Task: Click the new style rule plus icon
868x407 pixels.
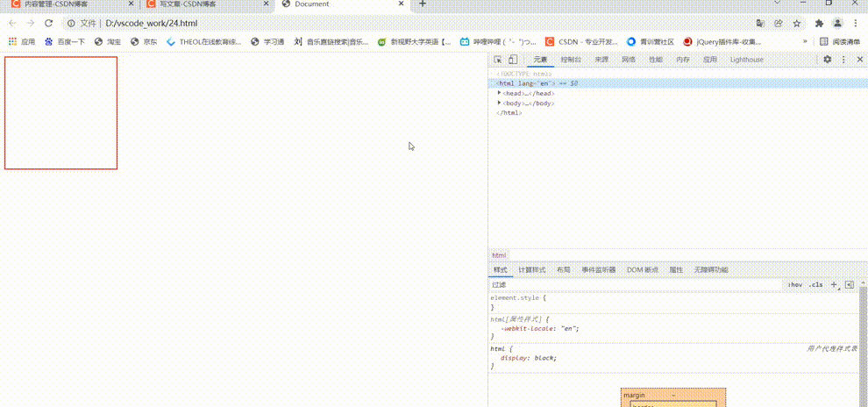Action: point(834,285)
